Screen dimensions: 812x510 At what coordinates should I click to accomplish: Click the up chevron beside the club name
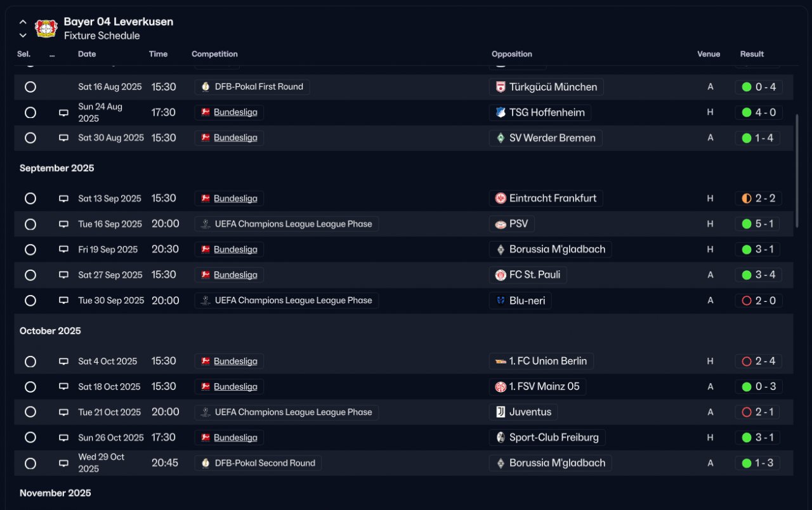[23, 22]
